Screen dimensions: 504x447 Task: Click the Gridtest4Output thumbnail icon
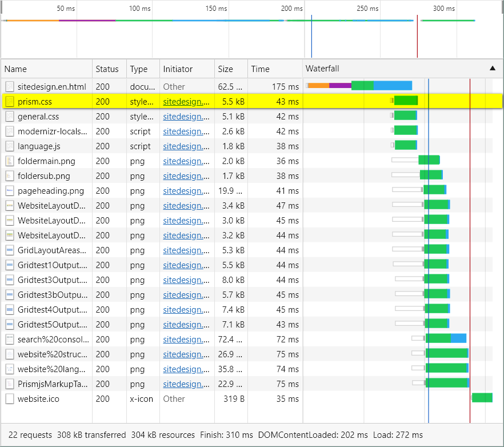tap(10, 310)
